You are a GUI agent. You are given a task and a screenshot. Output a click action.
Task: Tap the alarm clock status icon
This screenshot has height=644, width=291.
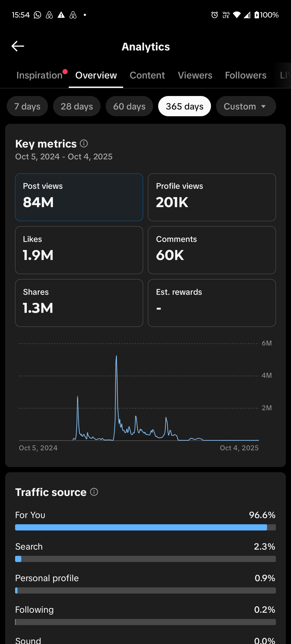coord(214,15)
